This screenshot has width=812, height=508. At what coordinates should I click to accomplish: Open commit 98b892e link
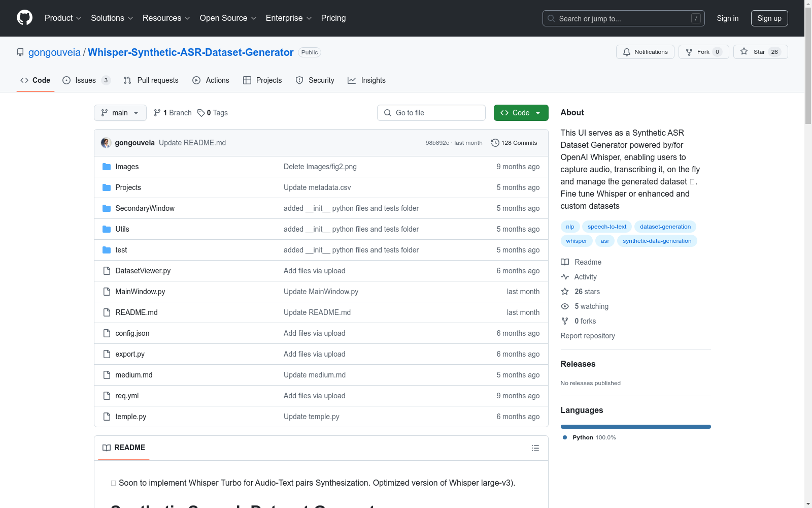tap(437, 143)
